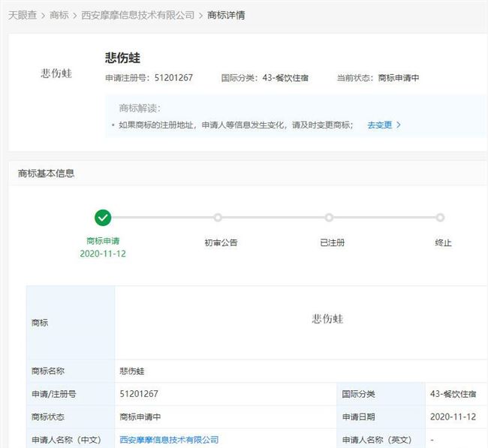Click the 43-餐饮住宿 table cell
Image resolution: width=488 pixels, height=448 pixels.
(456, 394)
